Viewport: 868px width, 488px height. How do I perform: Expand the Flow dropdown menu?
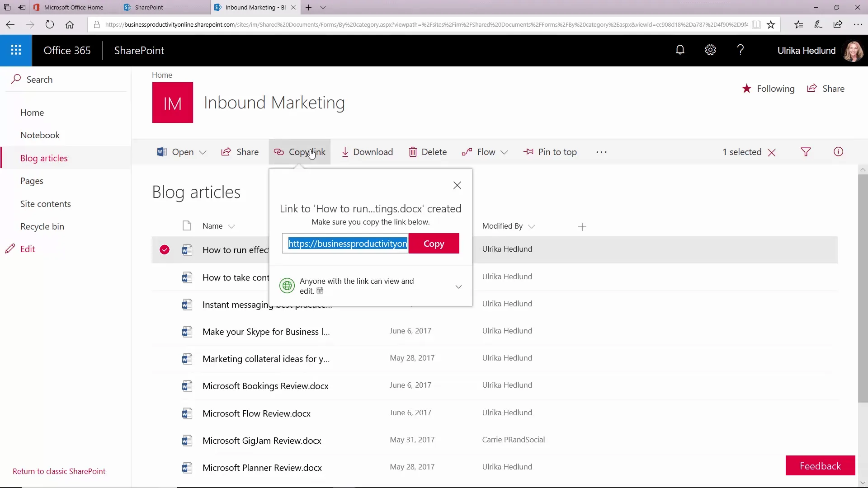pos(504,152)
